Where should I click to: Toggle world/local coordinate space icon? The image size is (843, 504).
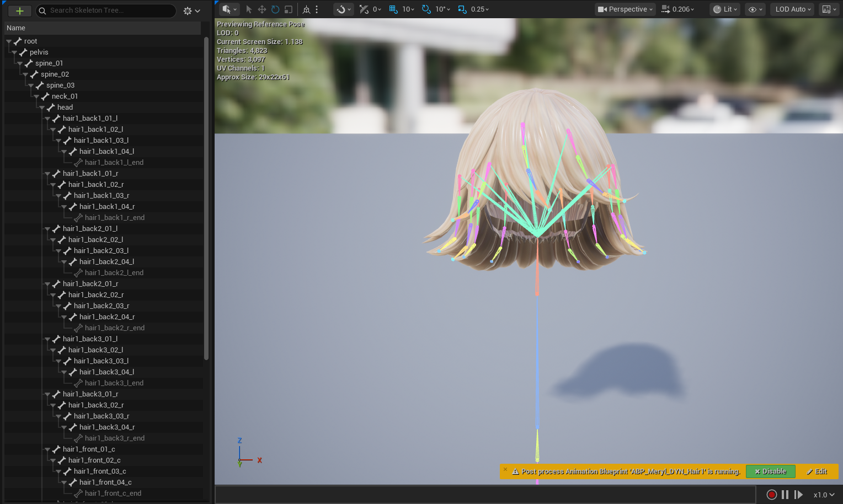pos(306,9)
